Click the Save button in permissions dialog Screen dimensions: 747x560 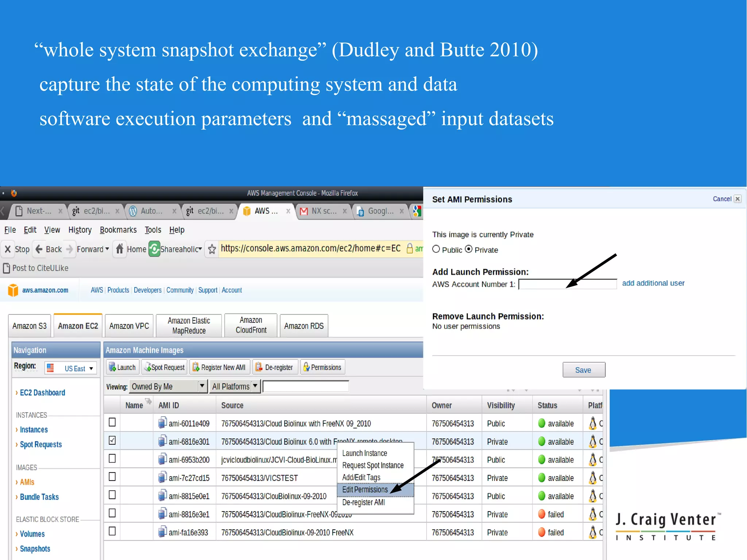pyautogui.click(x=584, y=370)
